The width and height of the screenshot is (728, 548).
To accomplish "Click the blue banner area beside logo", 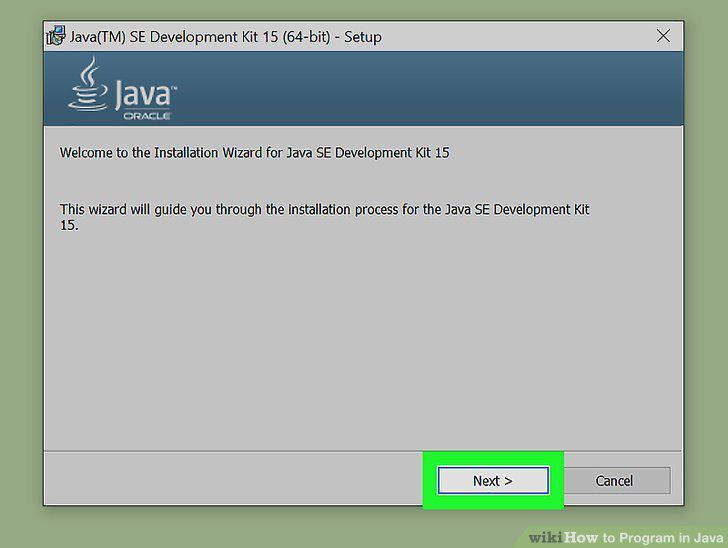I will point(427,88).
